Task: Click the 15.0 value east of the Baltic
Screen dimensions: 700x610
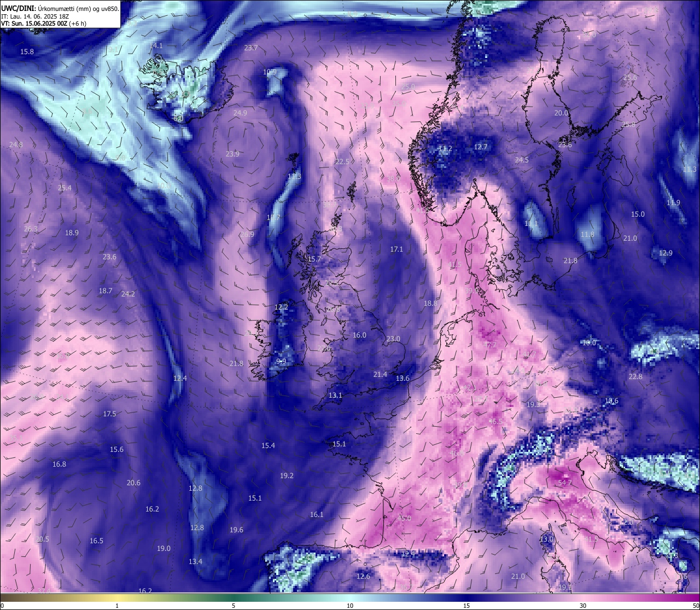Action: click(638, 214)
